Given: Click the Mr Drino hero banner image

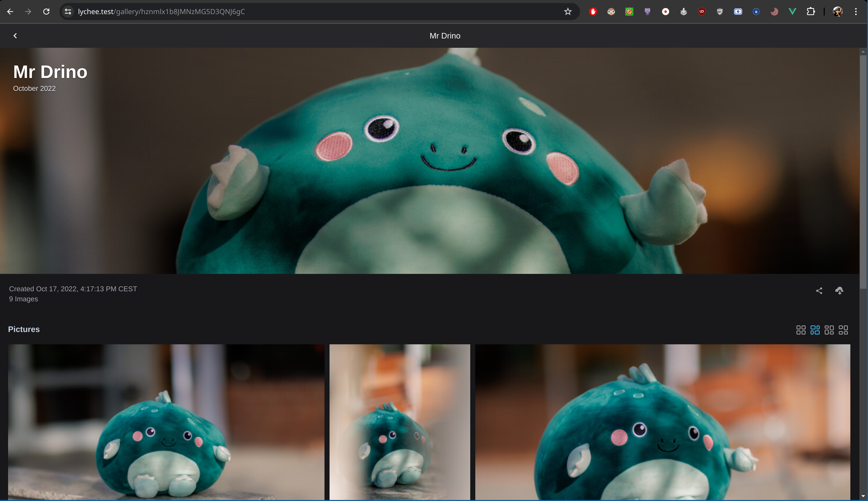Looking at the screenshot, I should [430, 161].
